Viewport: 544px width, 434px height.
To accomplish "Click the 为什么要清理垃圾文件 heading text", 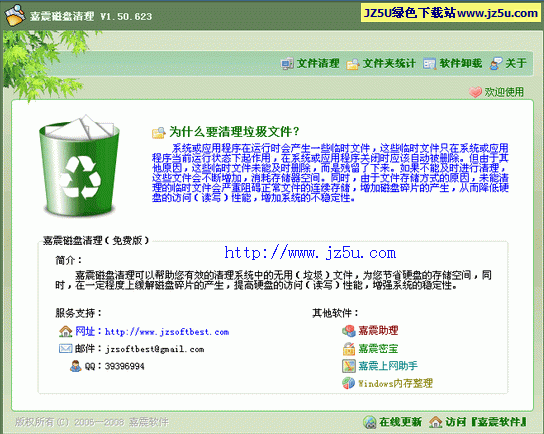I will (x=234, y=132).
